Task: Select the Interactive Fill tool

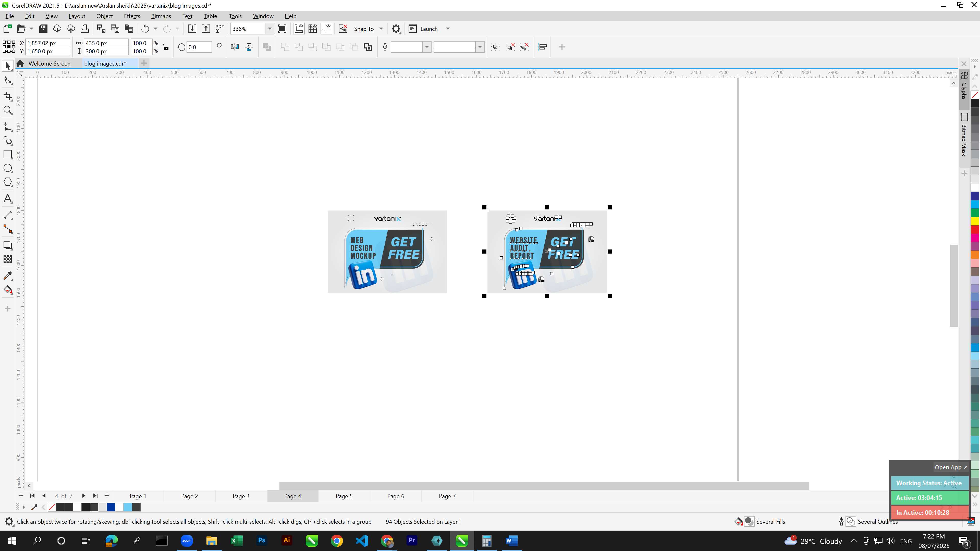Action: click(8, 290)
